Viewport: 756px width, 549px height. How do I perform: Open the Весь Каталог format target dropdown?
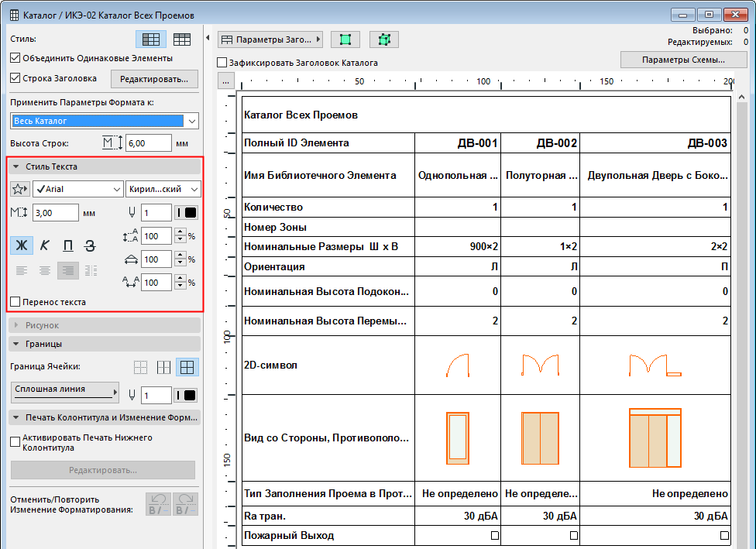click(105, 121)
